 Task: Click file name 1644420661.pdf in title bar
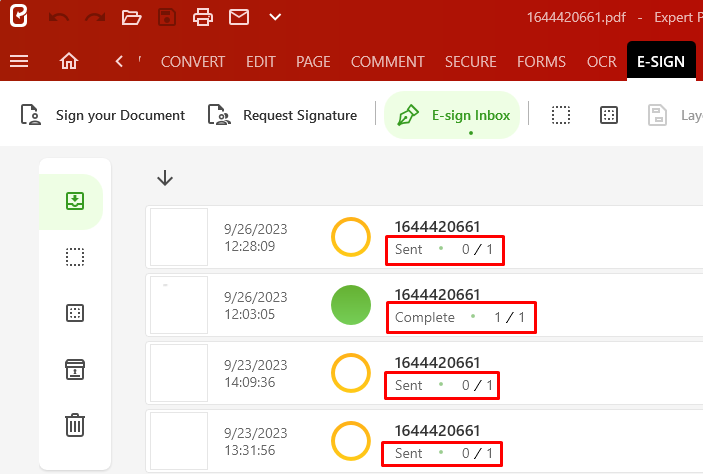tap(576, 17)
